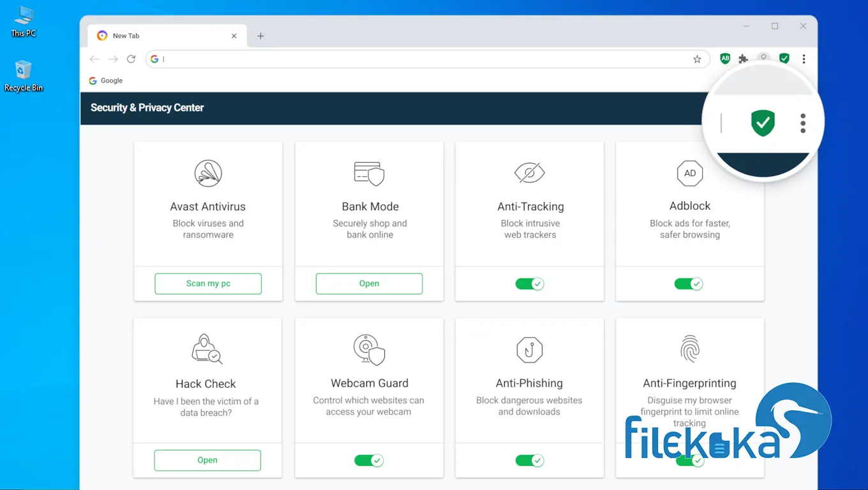Click 'Block viruses and ransomware' description
This screenshot has height=490, width=868.
[208, 229]
